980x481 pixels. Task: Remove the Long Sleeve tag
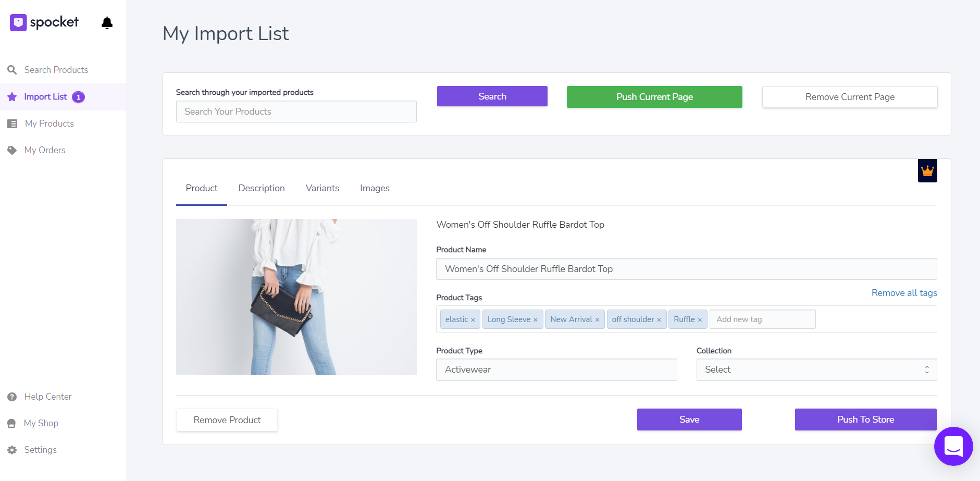[535, 320]
